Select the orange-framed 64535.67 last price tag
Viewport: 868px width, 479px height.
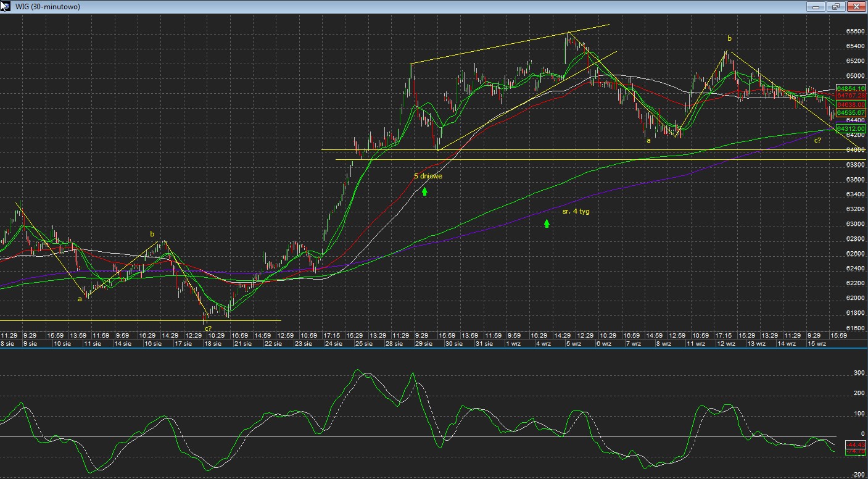tap(851, 112)
